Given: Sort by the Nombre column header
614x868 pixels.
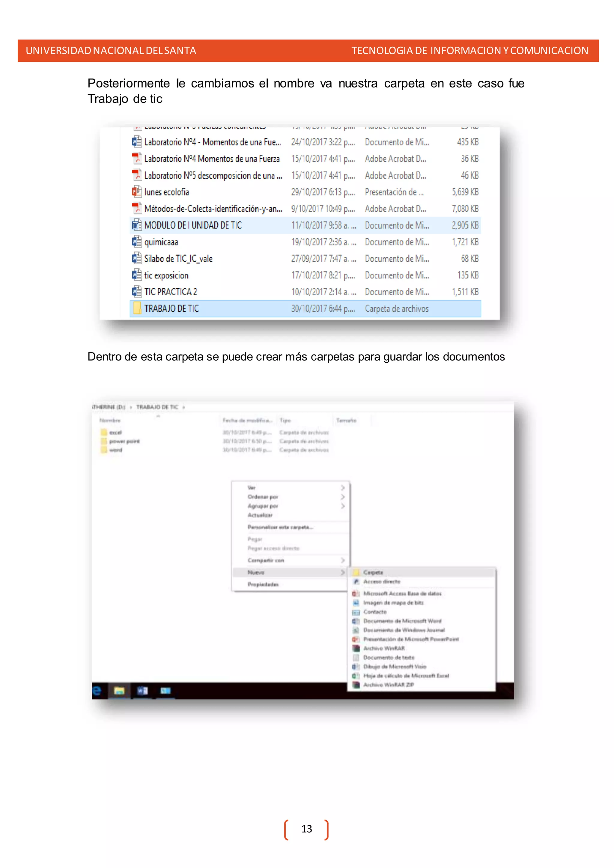Looking at the screenshot, I should [x=110, y=421].
